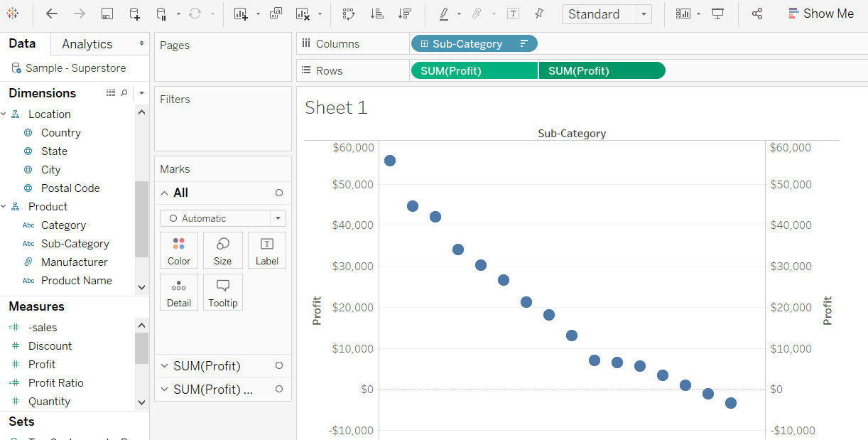868x440 pixels.
Task: Click the redo forward arrow
Action: 80,14
